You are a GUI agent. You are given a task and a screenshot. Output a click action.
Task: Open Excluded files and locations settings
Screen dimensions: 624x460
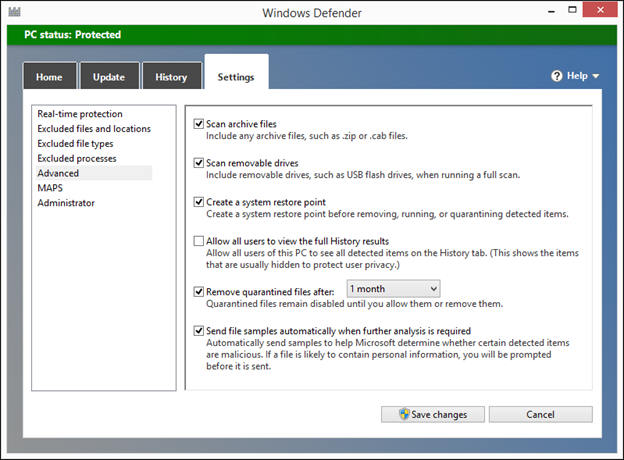coord(94,129)
